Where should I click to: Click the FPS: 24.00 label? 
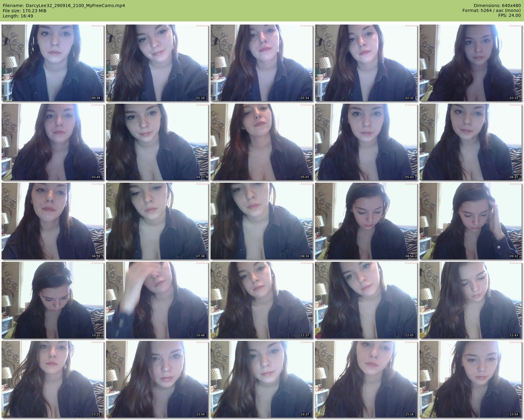[x=509, y=16]
